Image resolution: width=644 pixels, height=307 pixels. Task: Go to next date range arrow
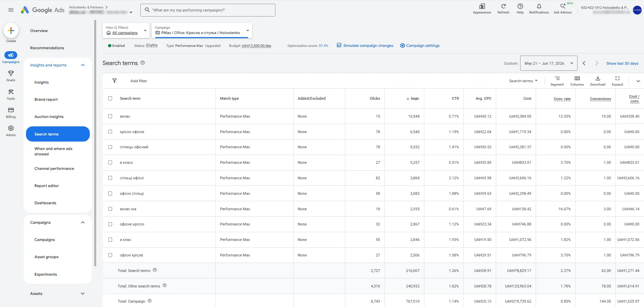click(x=597, y=63)
